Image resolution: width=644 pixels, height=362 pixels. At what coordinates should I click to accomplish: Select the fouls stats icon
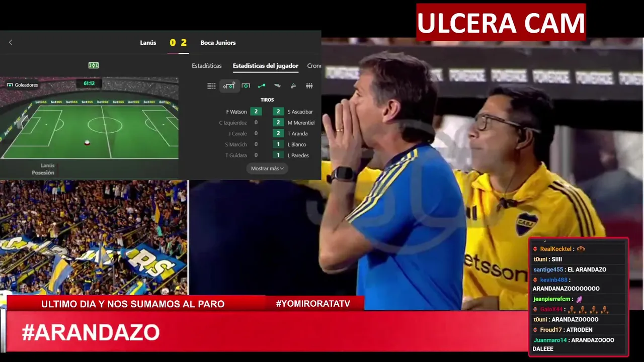293,86
